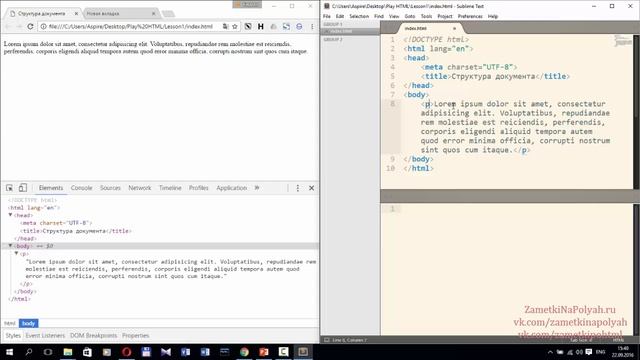Open File Explorer from the taskbar
Viewport: 640px width, 360px height.
tap(68, 352)
